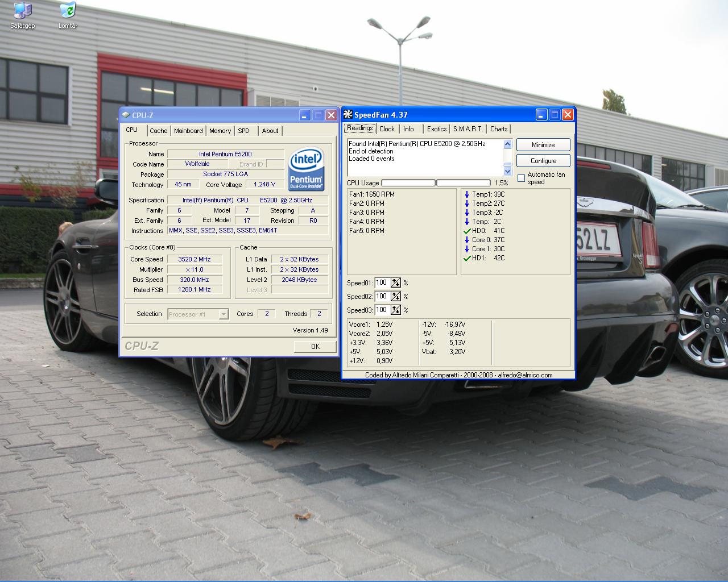
Task: Click the Core Speed 3520.2 MHz value
Action: click(x=195, y=259)
